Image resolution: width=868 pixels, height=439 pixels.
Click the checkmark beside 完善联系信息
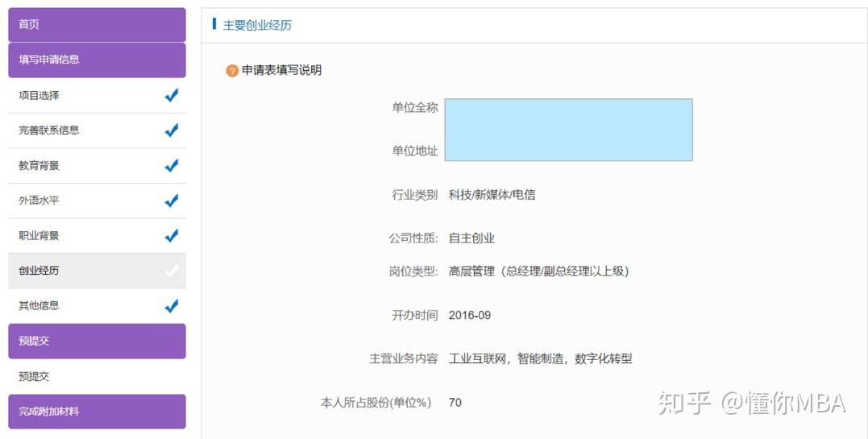click(x=171, y=130)
